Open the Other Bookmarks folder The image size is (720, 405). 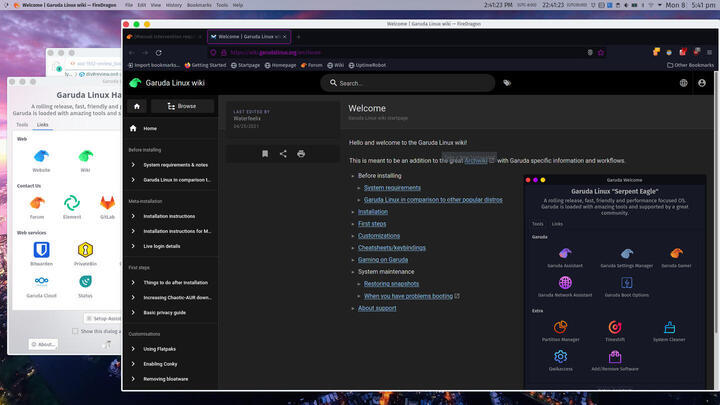(690, 65)
